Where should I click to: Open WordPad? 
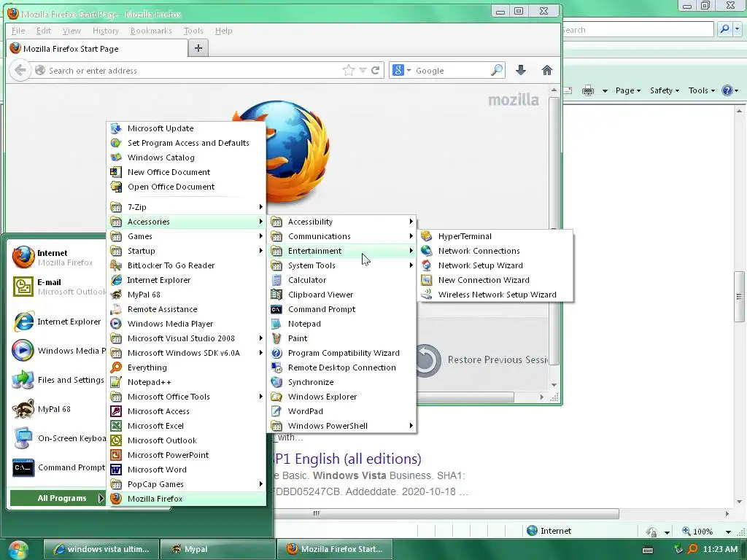click(x=341, y=411)
